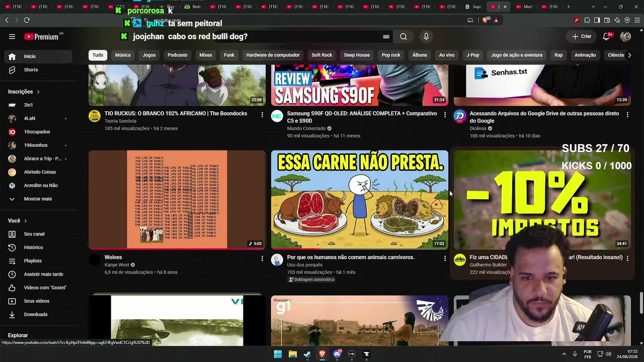Open Brave Rewards triangle icon

tap(496, 20)
